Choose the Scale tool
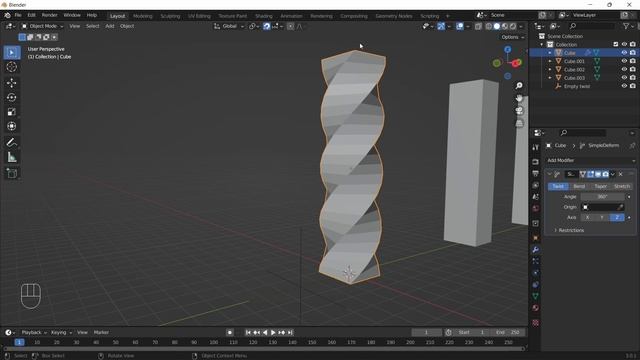 pyautogui.click(x=12, y=112)
